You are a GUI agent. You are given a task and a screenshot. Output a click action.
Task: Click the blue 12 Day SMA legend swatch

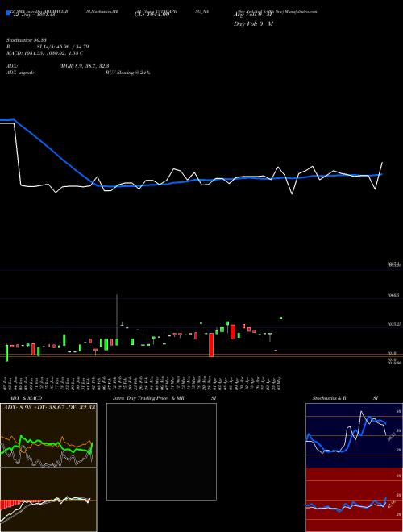8,13
